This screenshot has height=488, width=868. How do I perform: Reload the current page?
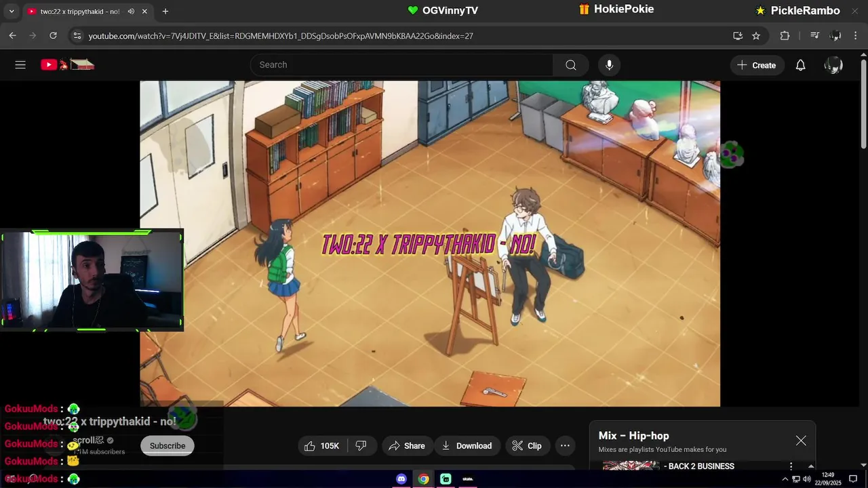(x=53, y=36)
